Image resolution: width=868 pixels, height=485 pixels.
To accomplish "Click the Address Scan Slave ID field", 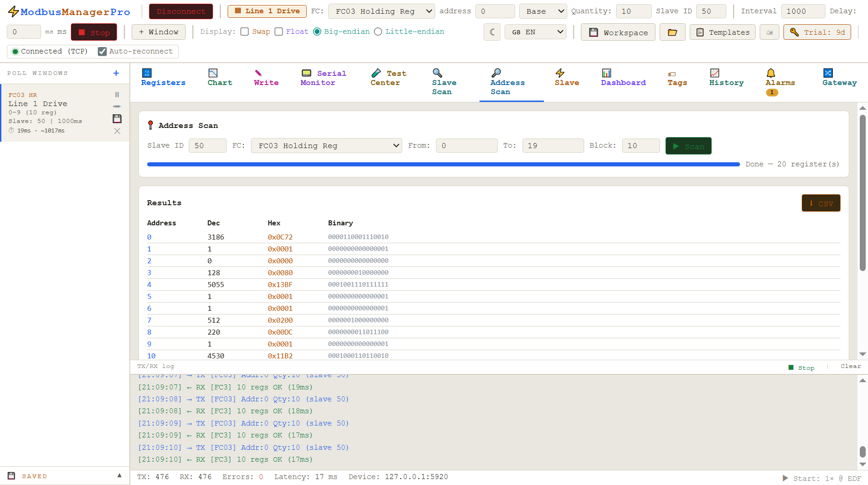I will (x=208, y=146).
